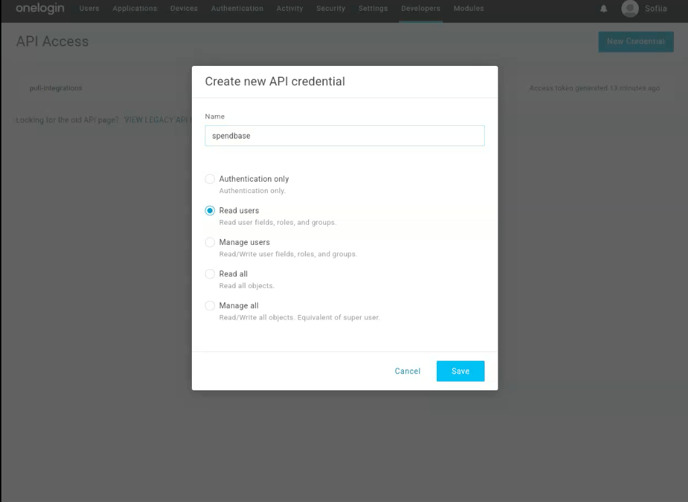Click the user avatar icon
Image resolution: width=688 pixels, height=502 pixels.
click(x=630, y=8)
